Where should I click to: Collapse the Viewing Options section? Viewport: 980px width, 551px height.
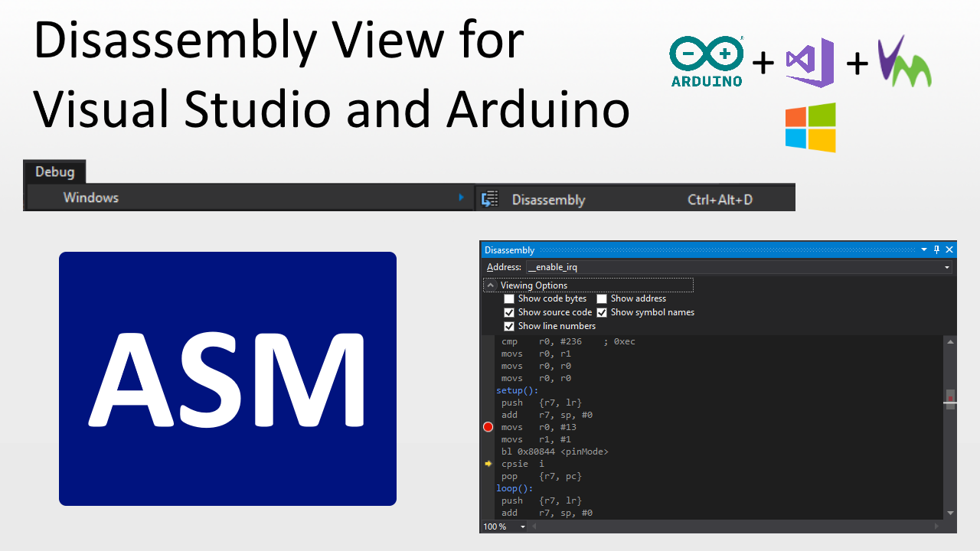coord(490,284)
